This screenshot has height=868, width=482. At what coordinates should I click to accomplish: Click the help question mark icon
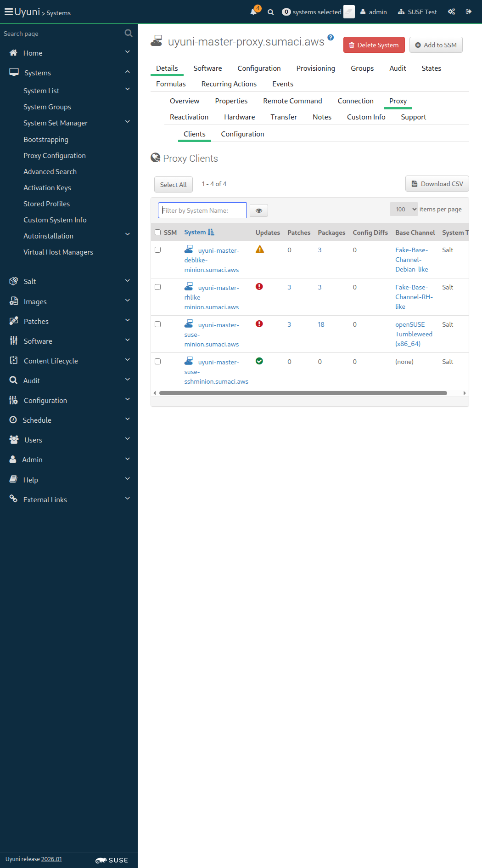[331, 38]
